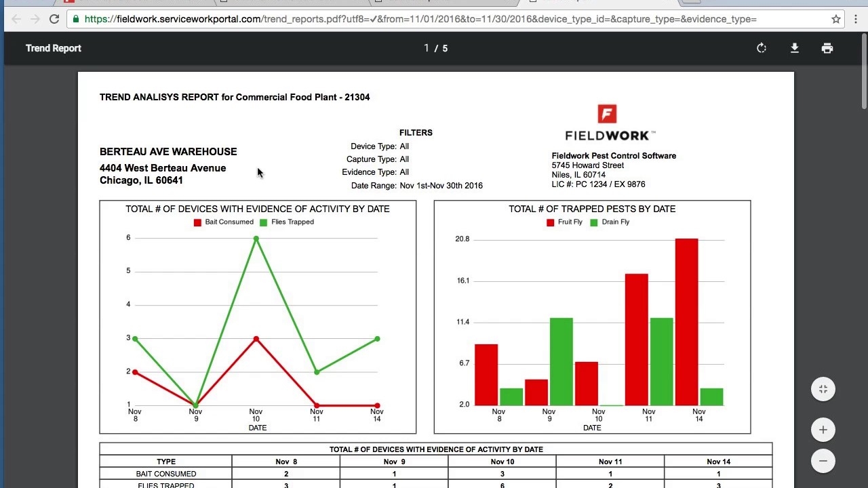Click 'Chicago, IL 60641' text
Image resolution: width=868 pixels, height=488 pixels.
tap(141, 180)
